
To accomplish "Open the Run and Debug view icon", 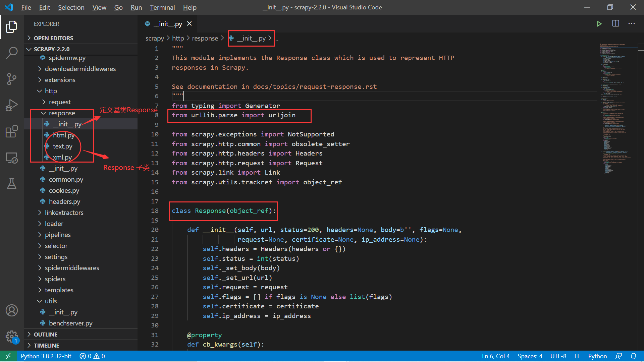I will (x=12, y=105).
